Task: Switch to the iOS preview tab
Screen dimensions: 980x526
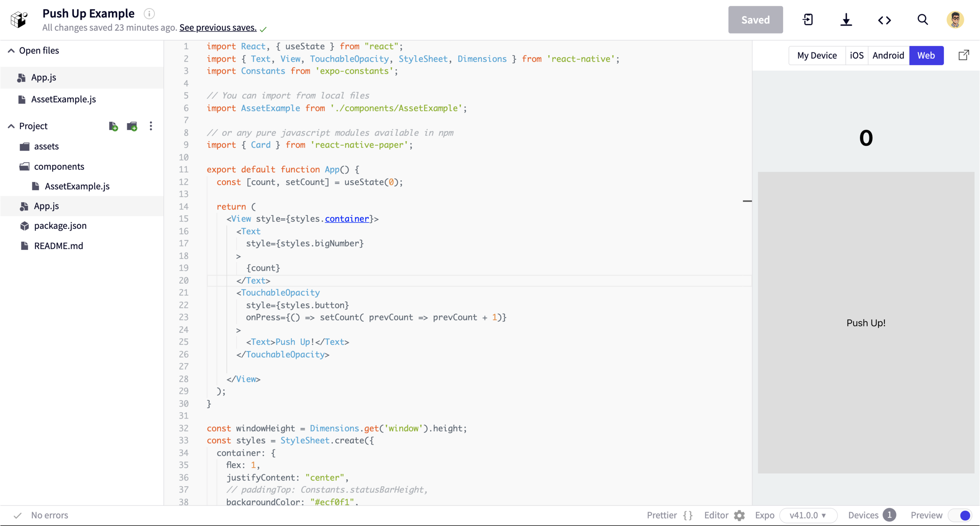Action: [x=857, y=55]
